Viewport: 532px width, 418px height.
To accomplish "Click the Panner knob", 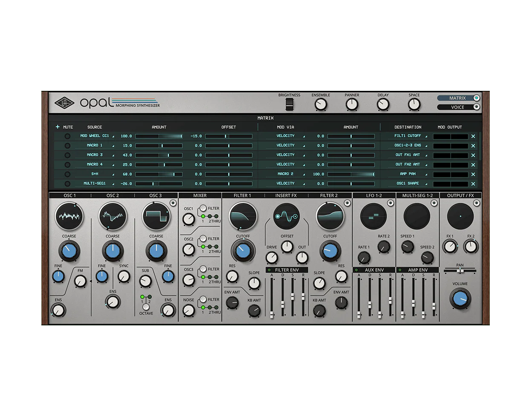I will point(352,104).
